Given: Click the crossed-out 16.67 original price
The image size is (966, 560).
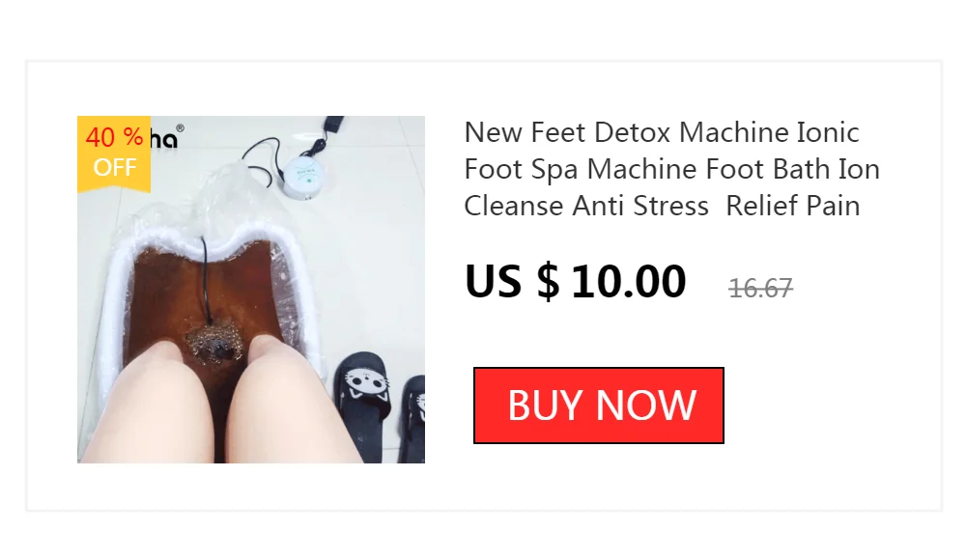Looking at the screenshot, I should [760, 288].
